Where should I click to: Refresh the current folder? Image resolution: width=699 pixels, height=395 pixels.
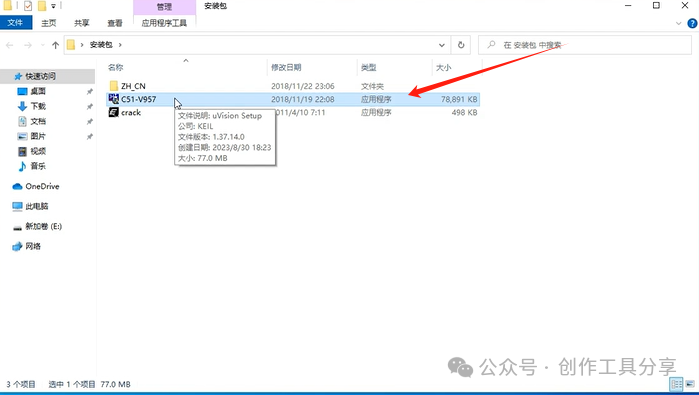pyautogui.click(x=461, y=45)
